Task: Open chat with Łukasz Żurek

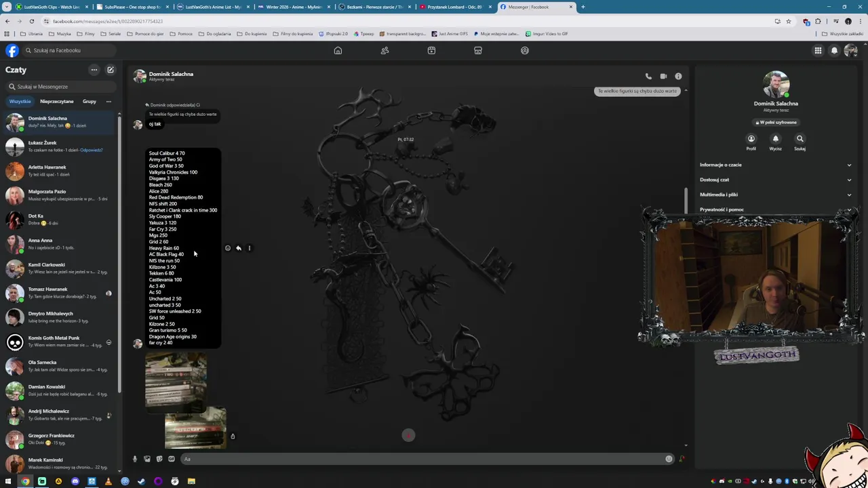Action: click(60, 146)
